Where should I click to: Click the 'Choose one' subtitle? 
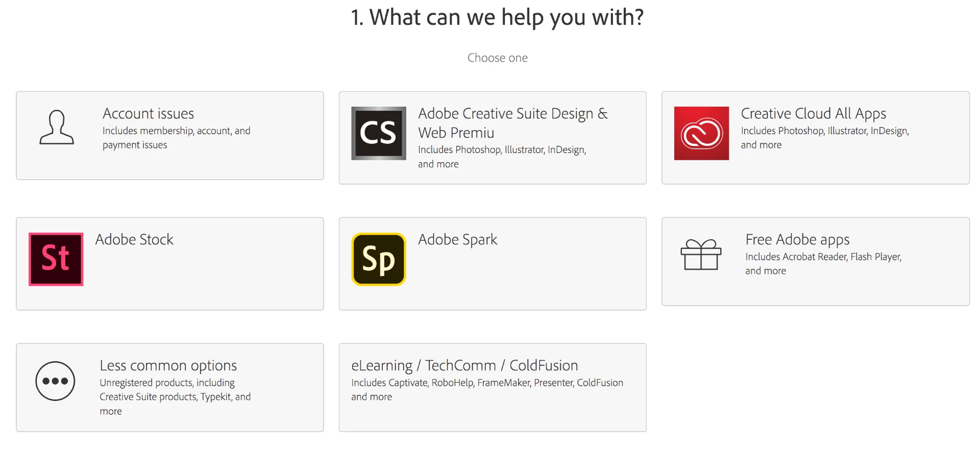(498, 58)
